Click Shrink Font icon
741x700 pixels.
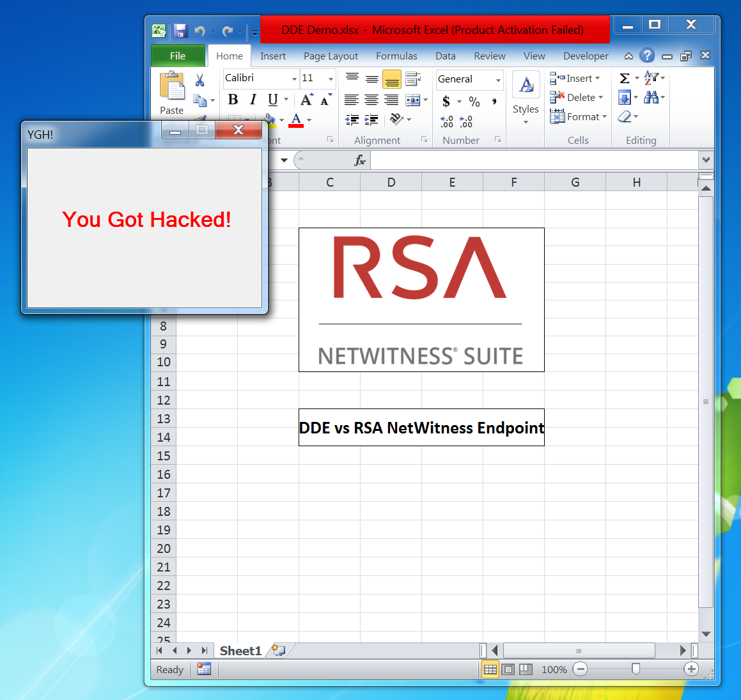(x=325, y=100)
